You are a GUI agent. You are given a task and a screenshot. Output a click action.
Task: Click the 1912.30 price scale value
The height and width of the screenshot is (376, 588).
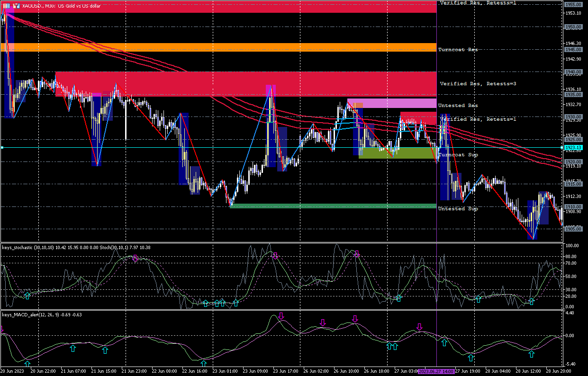[573, 196]
